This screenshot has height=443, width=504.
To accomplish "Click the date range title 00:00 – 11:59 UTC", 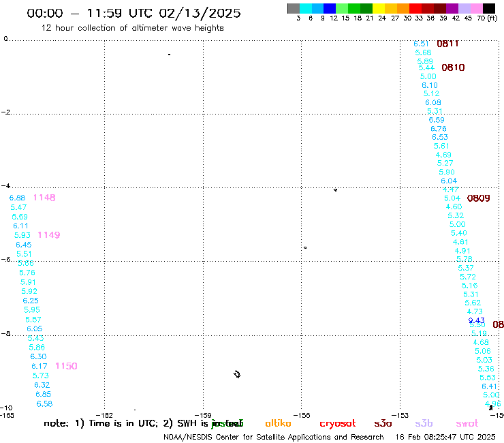I will click(x=133, y=13).
